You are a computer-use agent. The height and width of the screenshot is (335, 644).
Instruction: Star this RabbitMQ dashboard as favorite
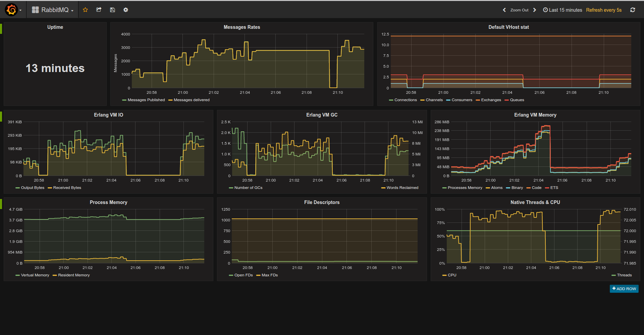85,10
